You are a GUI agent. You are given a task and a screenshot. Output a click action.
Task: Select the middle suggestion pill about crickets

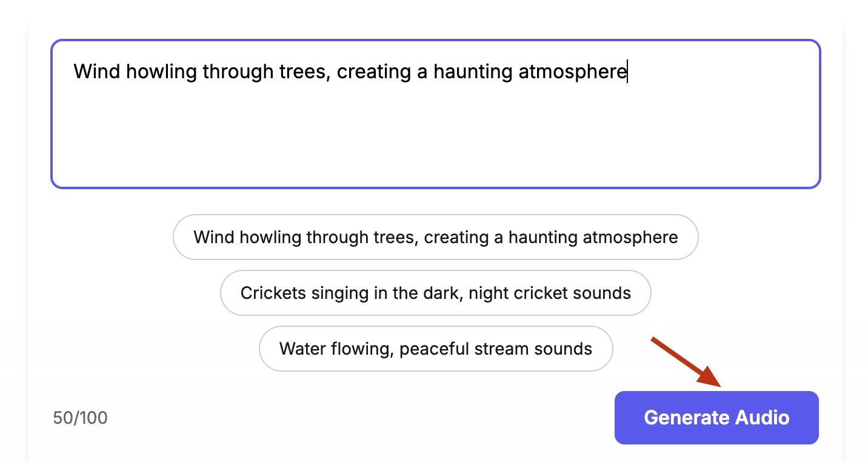click(x=435, y=293)
